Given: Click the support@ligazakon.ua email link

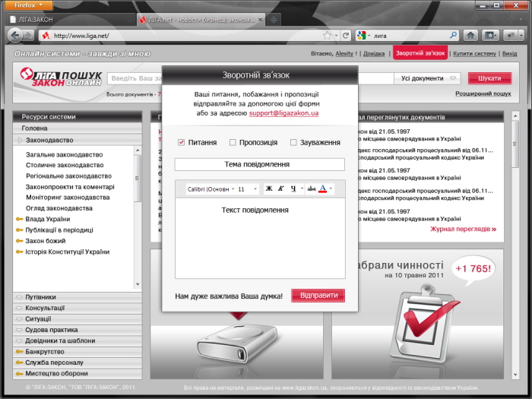Looking at the screenshot, I should 283,113.
